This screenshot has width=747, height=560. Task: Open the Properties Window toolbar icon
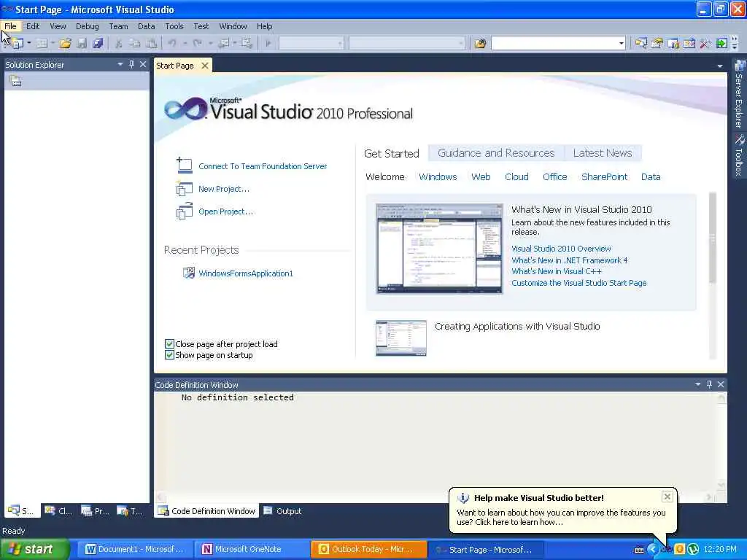pyautogui.click(x=657, y=44)
